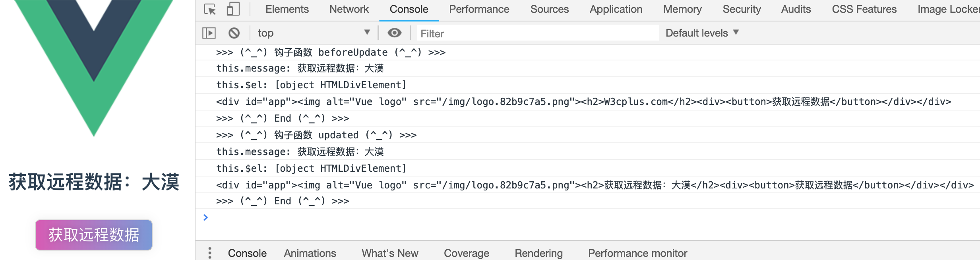Open the What's New drawer tab

[390, 253]
